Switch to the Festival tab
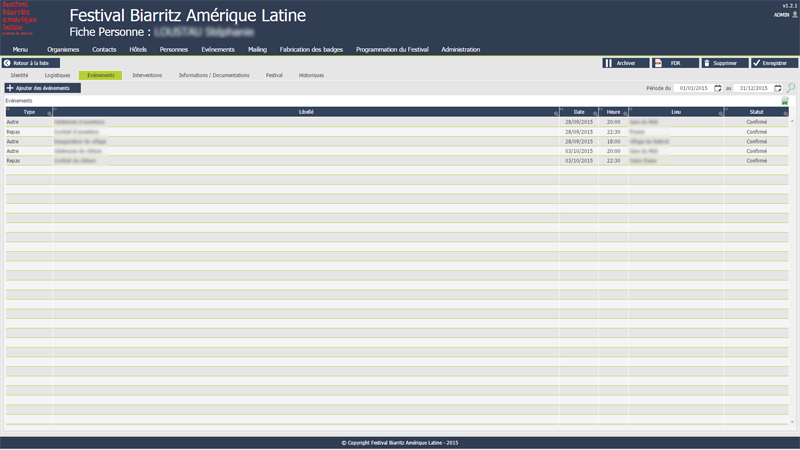 pyautogui.click(x=274, y=75)
